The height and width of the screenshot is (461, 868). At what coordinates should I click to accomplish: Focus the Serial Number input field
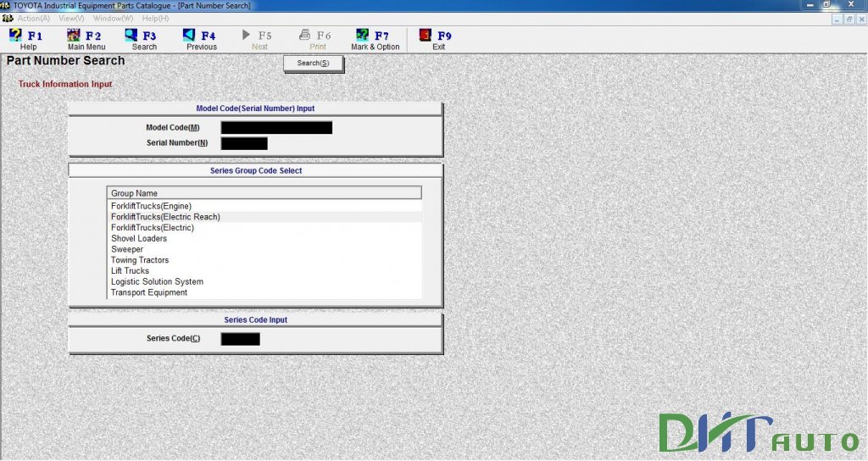click(x=244, y=143)
